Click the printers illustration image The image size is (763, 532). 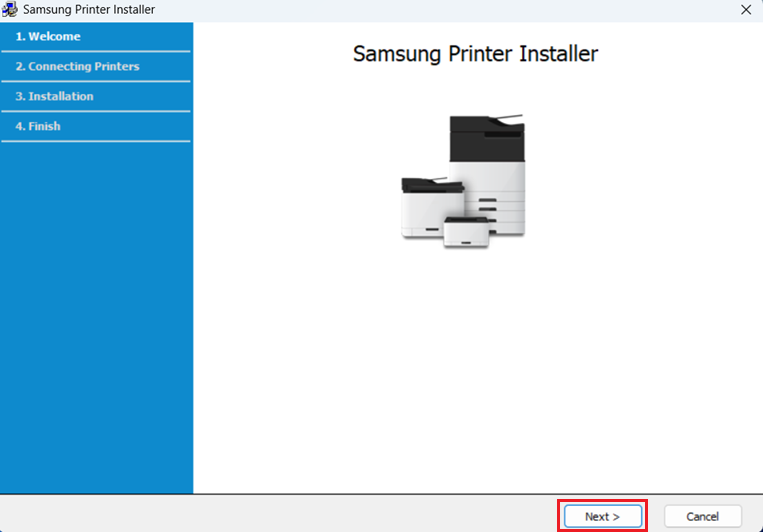pyautogui.click(x=463, y=181)
